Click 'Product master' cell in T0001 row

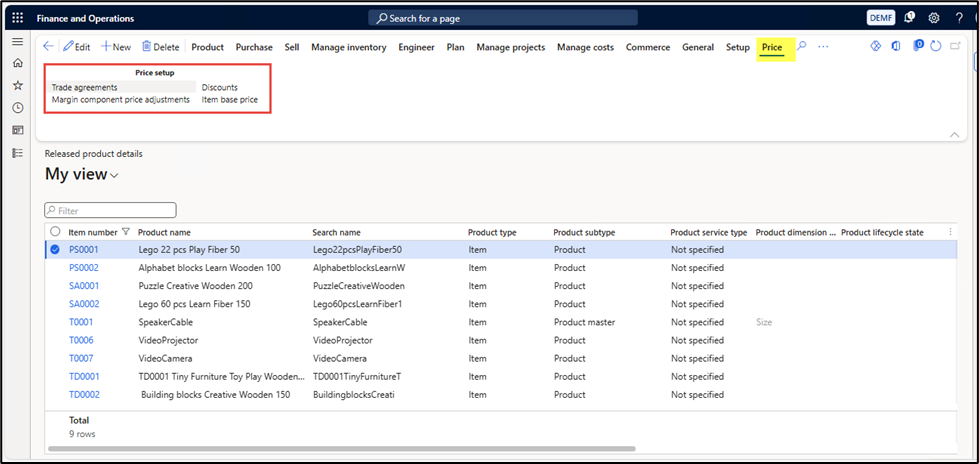(x=584, y=322)
